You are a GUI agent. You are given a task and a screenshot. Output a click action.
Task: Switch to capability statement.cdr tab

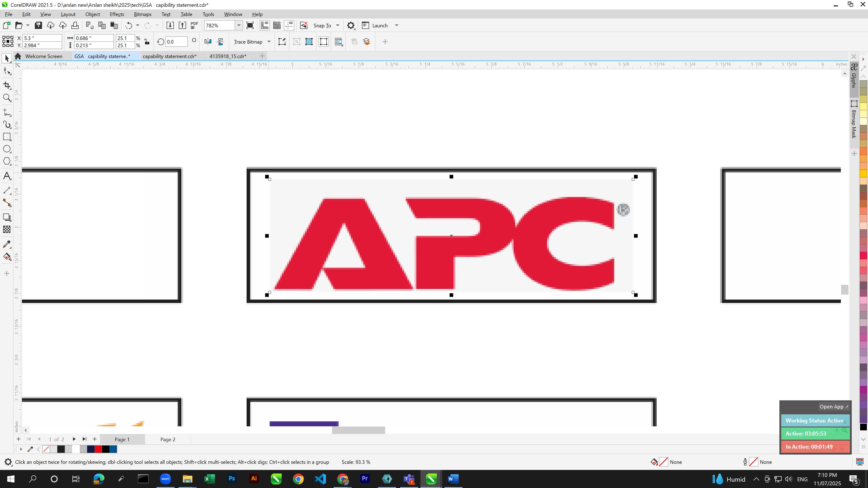[x=170, y=56]
